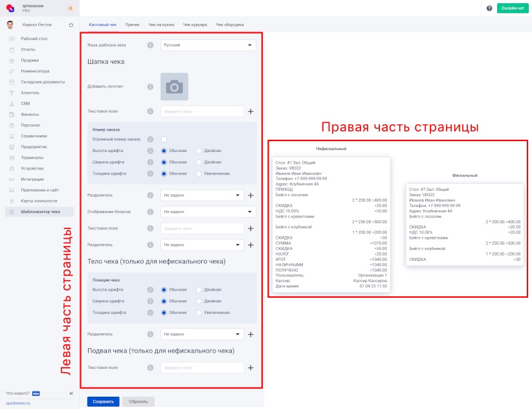Click Текстовое поле input below Отображение бонусов
This screenshot has height=409, width=532.
tap(202, 228)
